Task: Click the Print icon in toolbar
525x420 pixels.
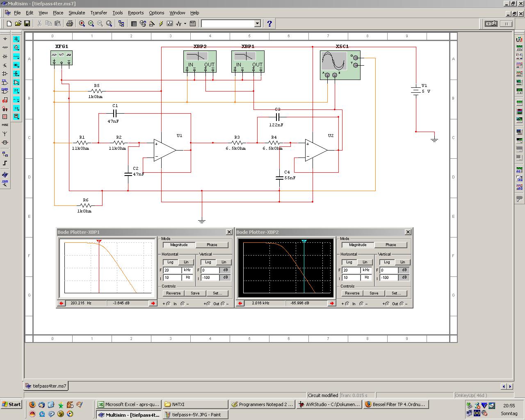Action: 70,24
